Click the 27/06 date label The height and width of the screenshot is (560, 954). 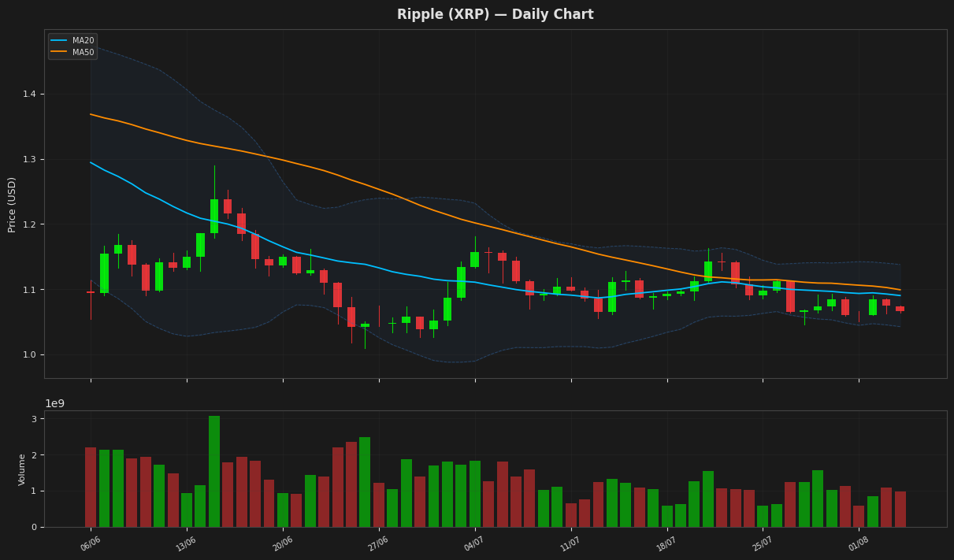(379, 543)
